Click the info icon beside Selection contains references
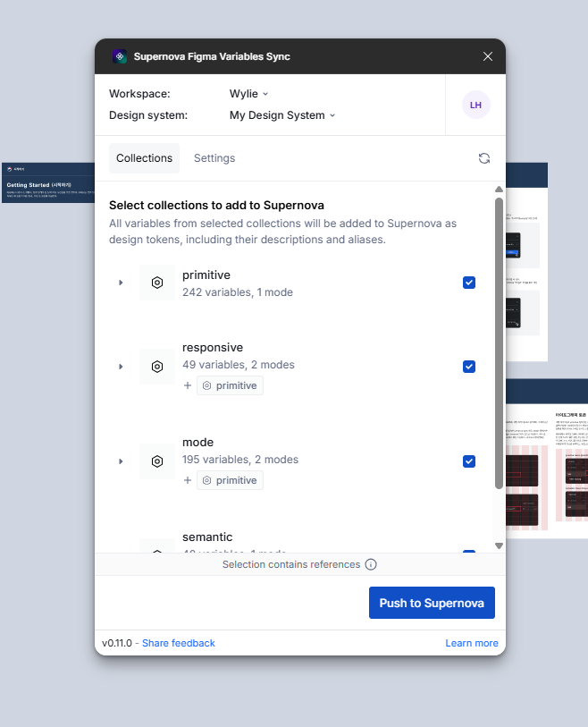Image resolution: width=588 pixels, height=727 pixels. tap(371, 564)
